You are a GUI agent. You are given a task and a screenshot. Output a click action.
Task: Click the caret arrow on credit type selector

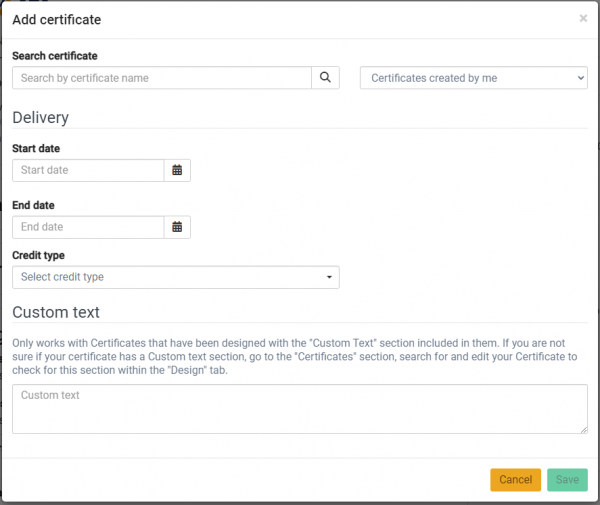329,277
